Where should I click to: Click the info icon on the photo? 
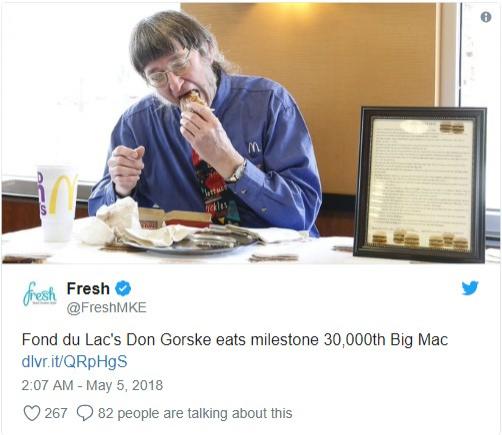(486, 17)
